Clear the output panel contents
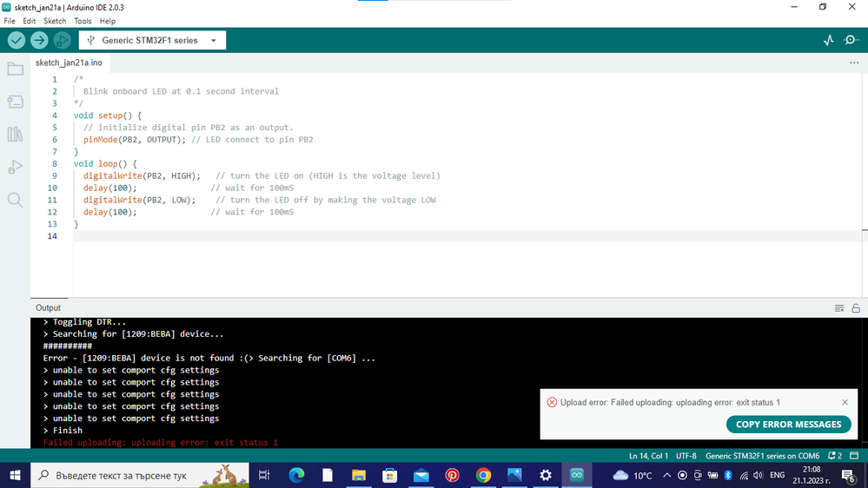This screenshot has height=488, width=868. 839,308
